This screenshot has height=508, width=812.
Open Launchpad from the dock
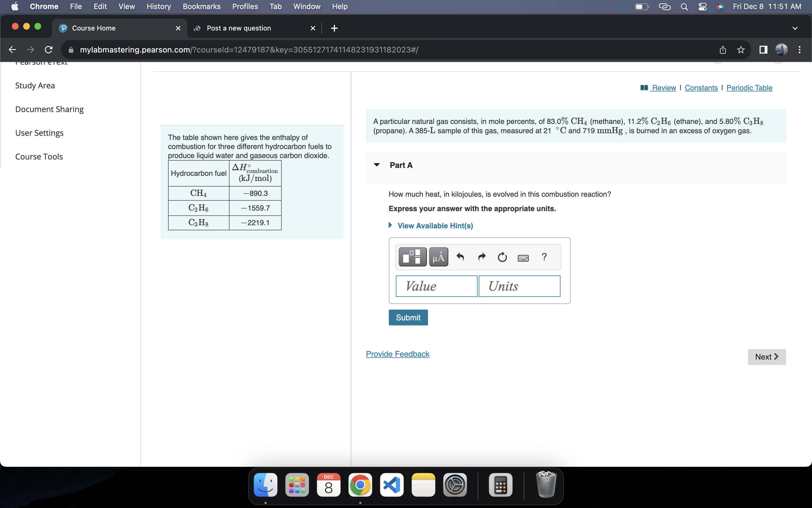pos(297,485)
